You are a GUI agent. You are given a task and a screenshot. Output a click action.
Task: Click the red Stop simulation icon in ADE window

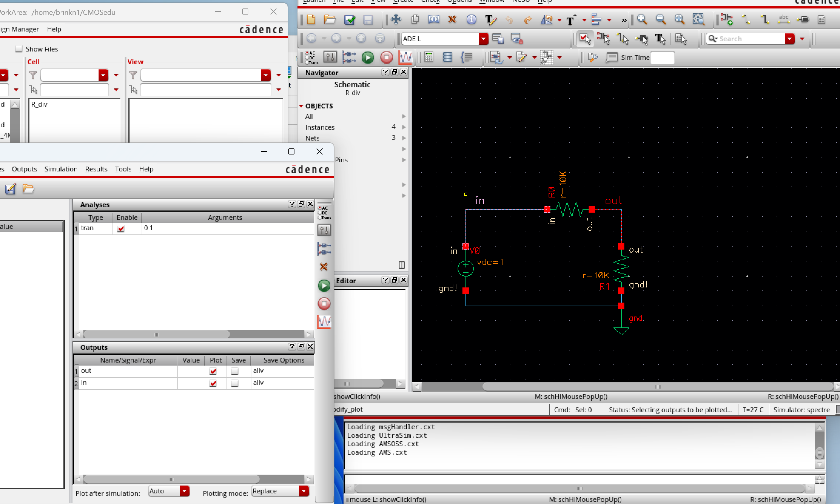click(x=324, y=303)
